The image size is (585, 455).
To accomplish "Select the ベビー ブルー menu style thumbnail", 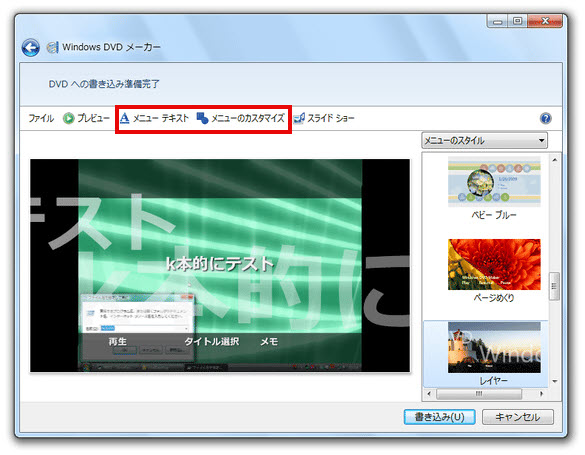I will tap(494, 181).
